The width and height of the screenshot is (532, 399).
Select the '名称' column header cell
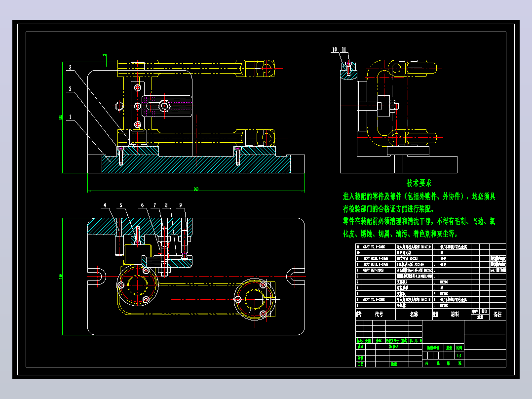(x=414, y=315)
